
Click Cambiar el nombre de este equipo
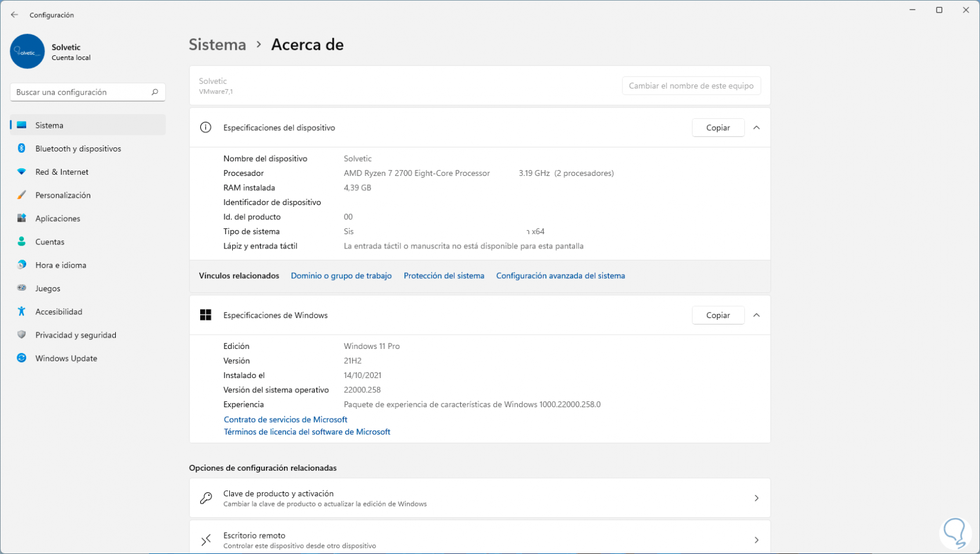pyautogui.click(x=691, y=86)
